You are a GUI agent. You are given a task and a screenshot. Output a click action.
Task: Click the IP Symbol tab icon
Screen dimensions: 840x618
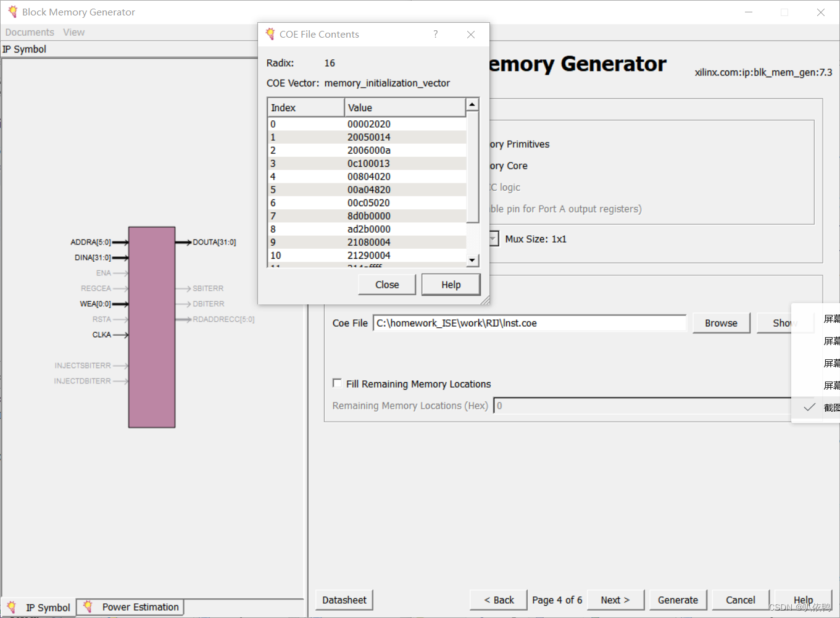coord(11,607)
